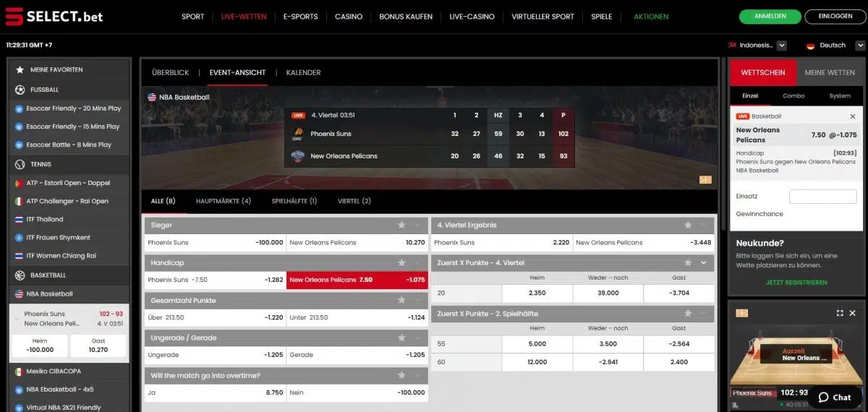Expand the live tracker to fullscreen
The image size is (868, 412).
840,313
